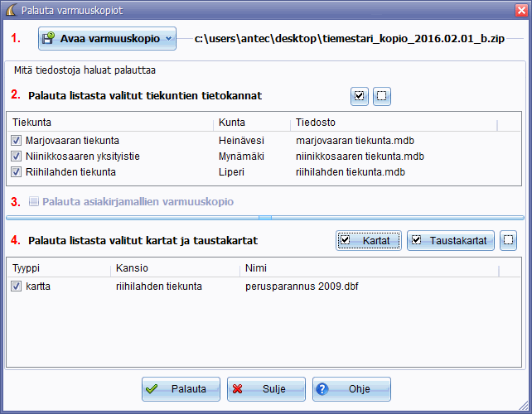Screen dimensions: 532x414
Task: Uncheck Marjovaaran tiekunta checkbox
Action: [17, 141]
